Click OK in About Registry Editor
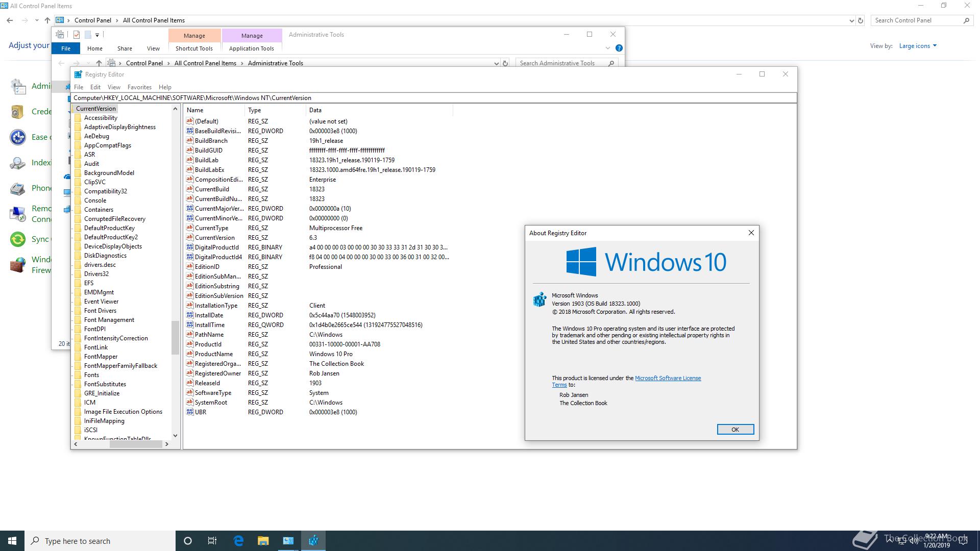980x551 pixels. click(x=735, y=430)
